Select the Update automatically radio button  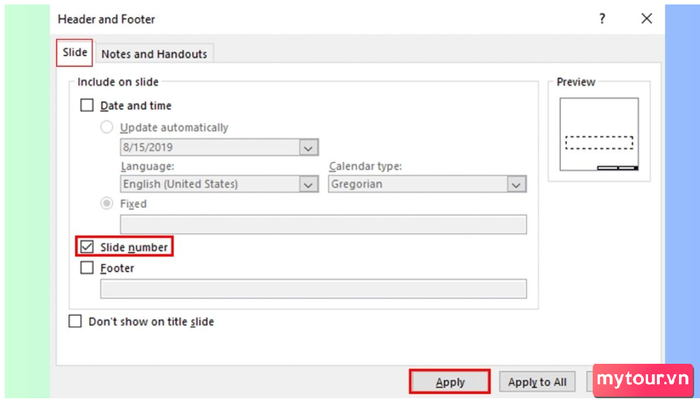tap(107, 127)
